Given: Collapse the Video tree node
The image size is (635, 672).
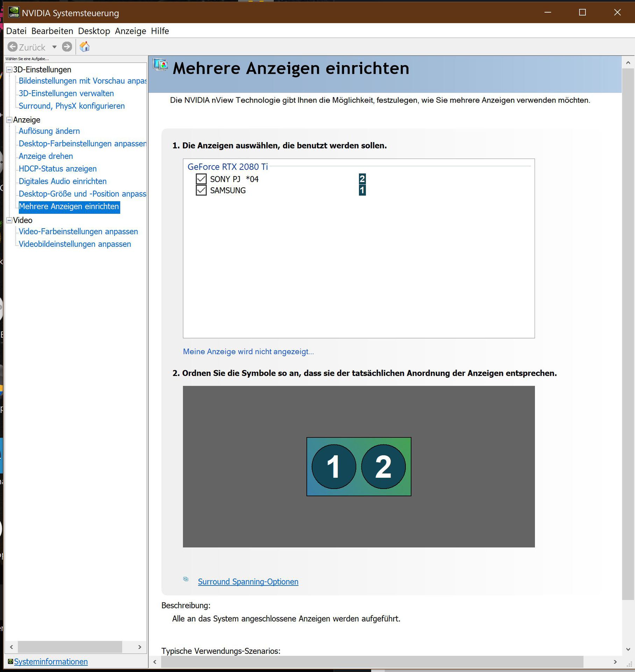Looking at the screenshot, I should [9, 220].
